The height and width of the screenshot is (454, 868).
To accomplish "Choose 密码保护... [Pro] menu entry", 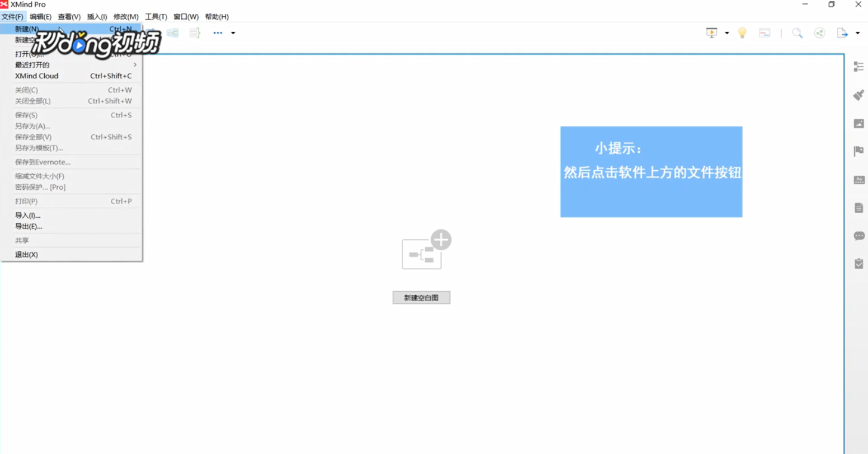I will coord(71,188).
